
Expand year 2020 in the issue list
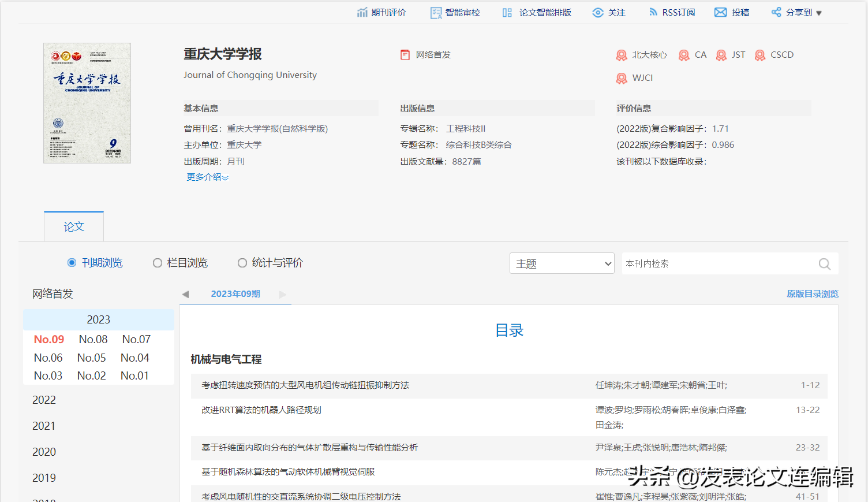[44, 452]
